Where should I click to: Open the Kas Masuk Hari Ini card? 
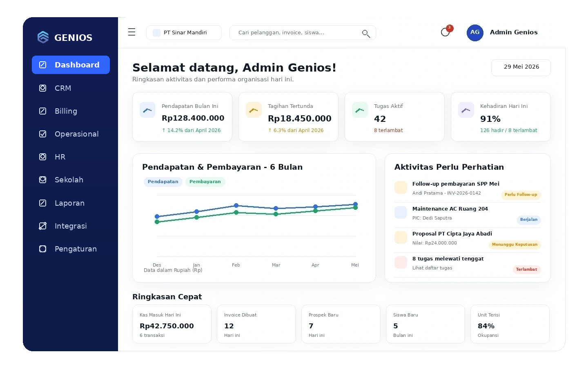coord(172,324)
